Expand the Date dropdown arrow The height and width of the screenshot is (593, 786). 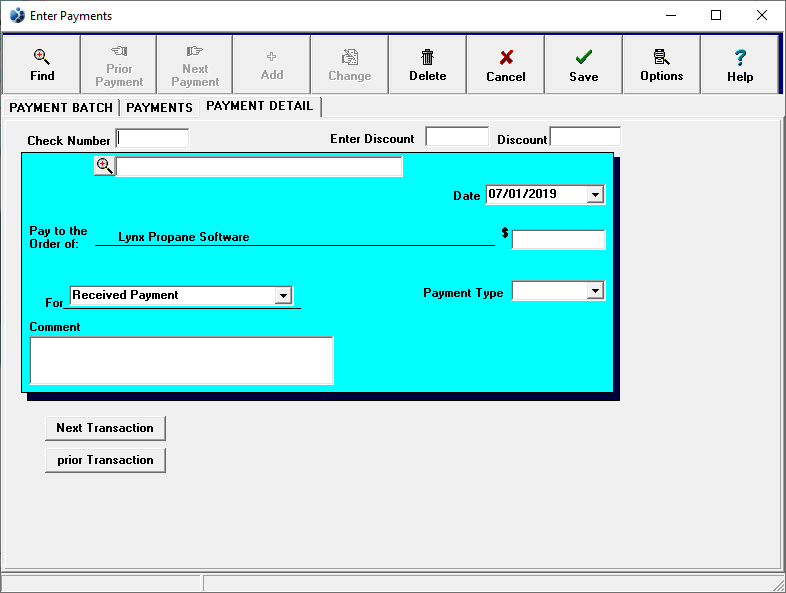click(595, 195)
